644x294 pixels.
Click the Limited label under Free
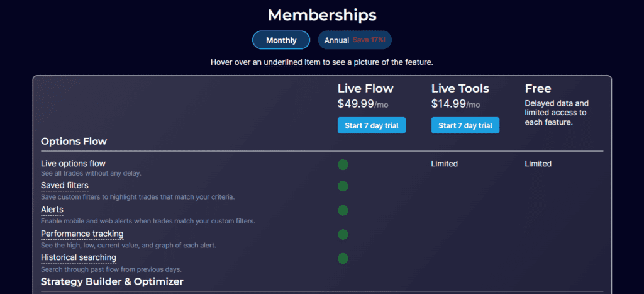point(538,164)
